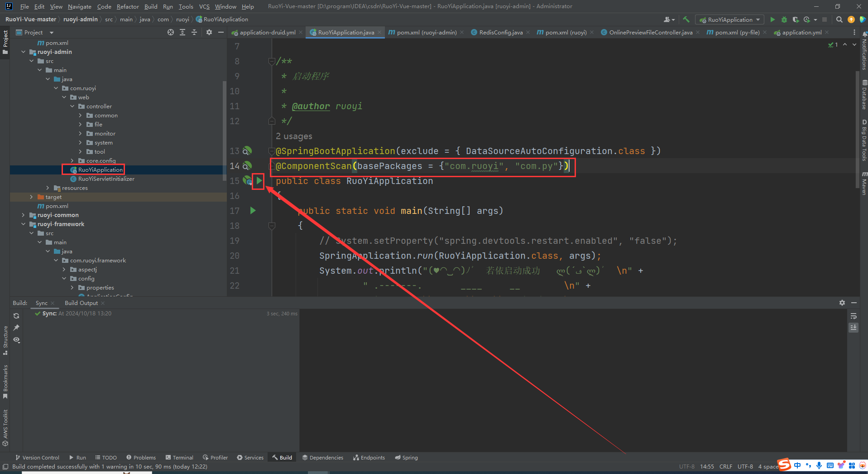
Task: Jump to next highlighted problem arrow
Action: pos(854,44)
